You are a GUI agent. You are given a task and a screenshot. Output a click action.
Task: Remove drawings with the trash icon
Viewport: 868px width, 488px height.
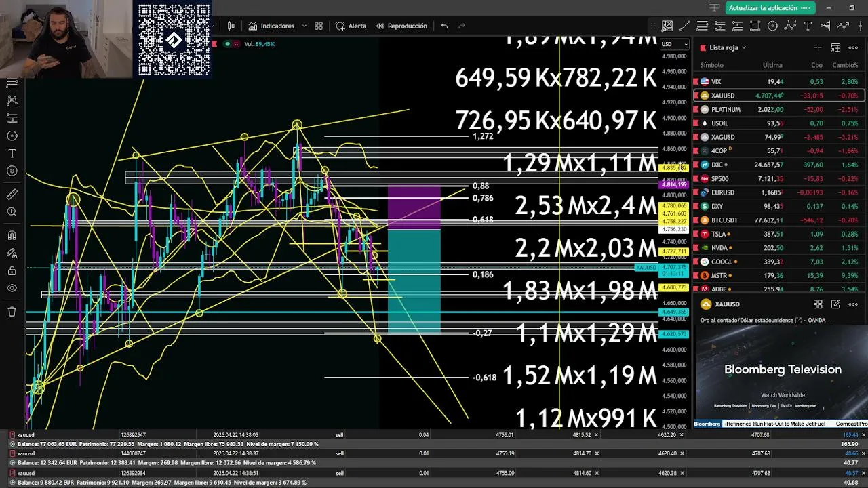(x=12, y=312)
